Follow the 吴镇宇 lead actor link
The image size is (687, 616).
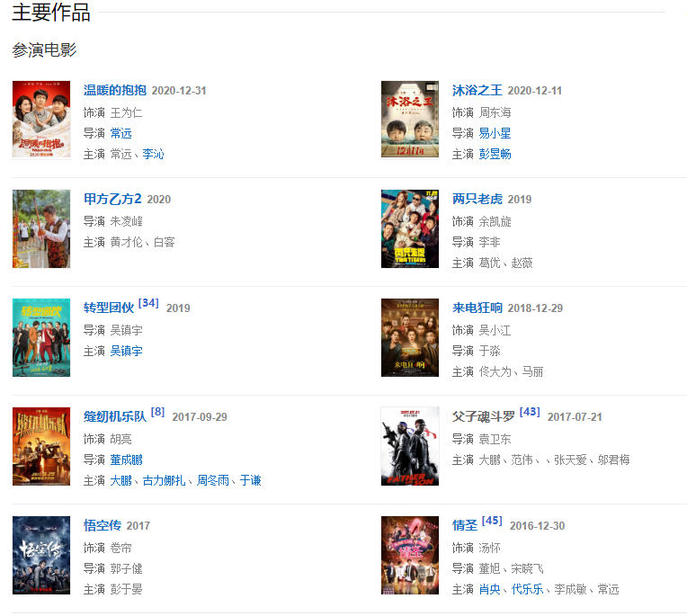[x=126, y=351]
